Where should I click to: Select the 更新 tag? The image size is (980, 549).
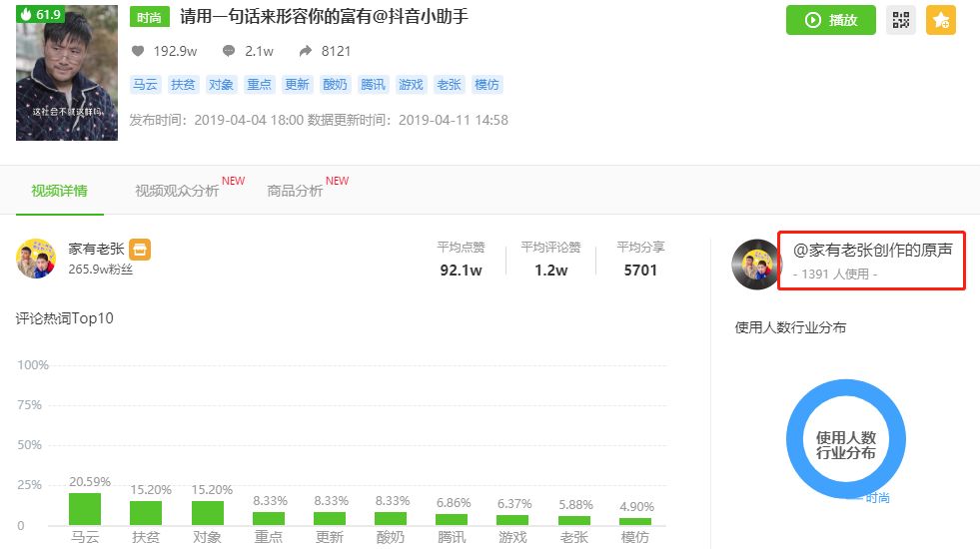[297, 84]
